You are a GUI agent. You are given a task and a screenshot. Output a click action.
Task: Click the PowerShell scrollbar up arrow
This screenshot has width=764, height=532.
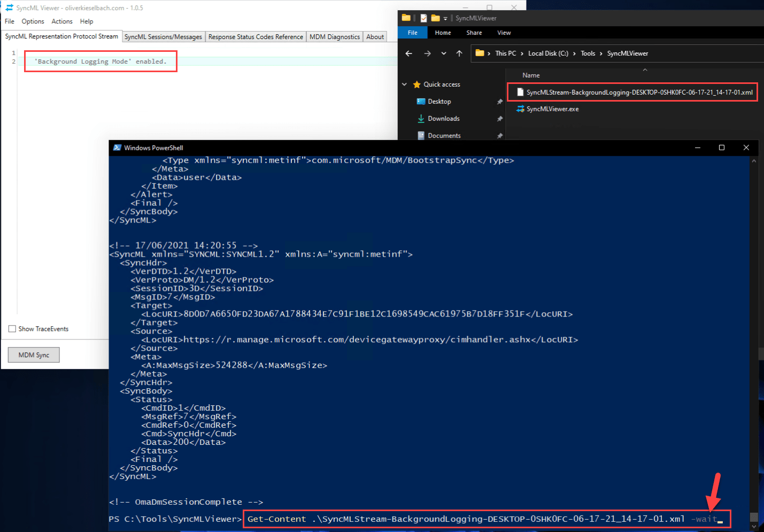point(754,160)
